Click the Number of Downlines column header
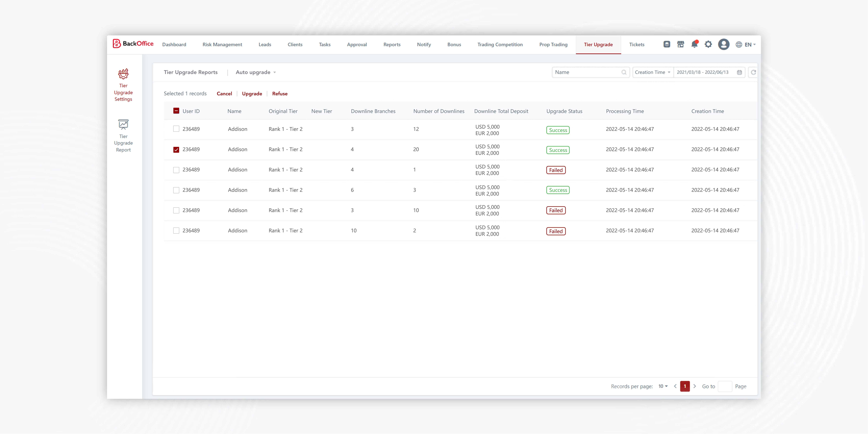This screenshot has width=868, height=434. click(x=439, y=111)
